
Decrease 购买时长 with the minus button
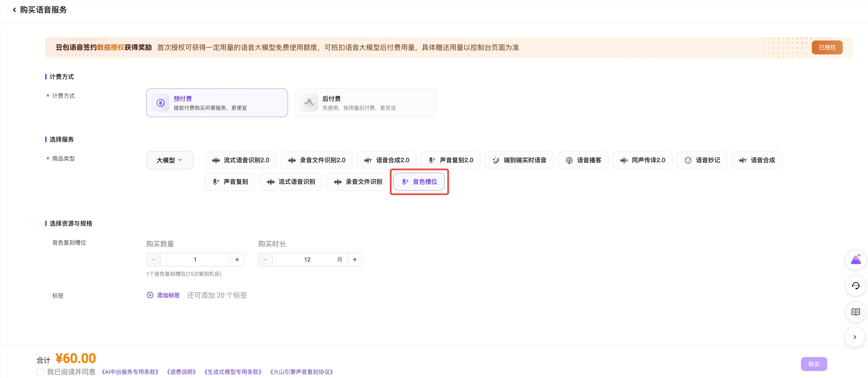265,259
